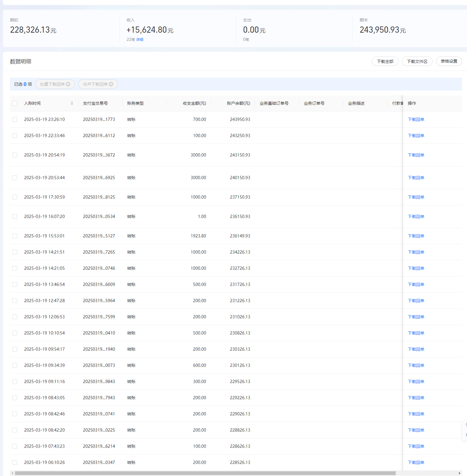The height and width of the screenshot is (476, 467).
Task: Open the 详细 link under 收入
Action: click(x=140, y=39)
